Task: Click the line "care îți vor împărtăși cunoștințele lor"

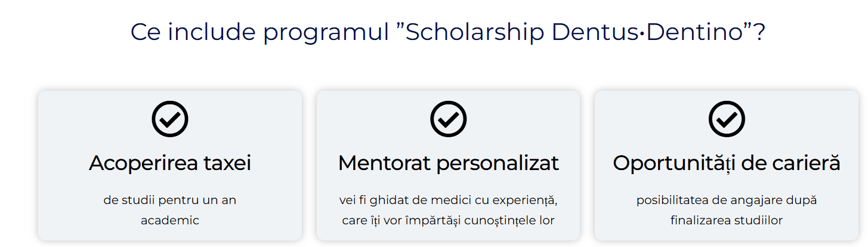Action: (x=449, y=220)
